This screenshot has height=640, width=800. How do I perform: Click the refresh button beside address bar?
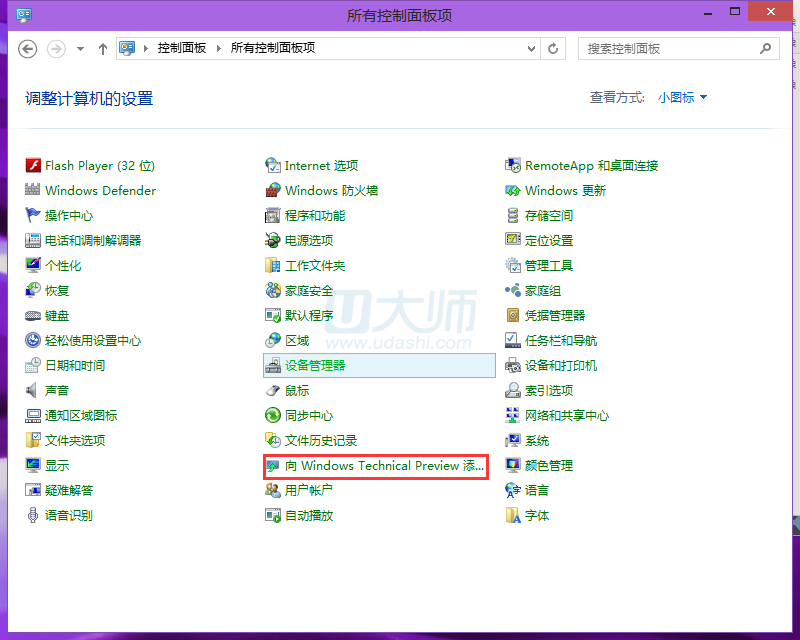point(553,48)
